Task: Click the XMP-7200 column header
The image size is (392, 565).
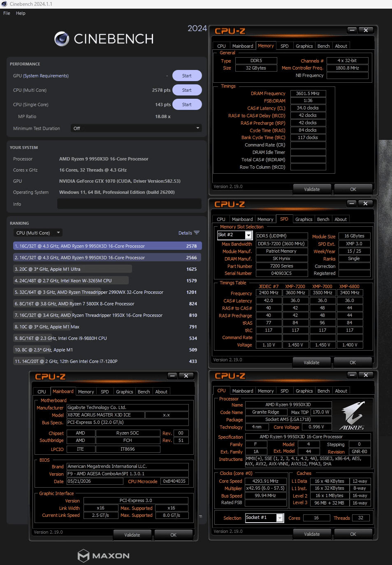Action: pyautogui.click(x=295, y=286)
